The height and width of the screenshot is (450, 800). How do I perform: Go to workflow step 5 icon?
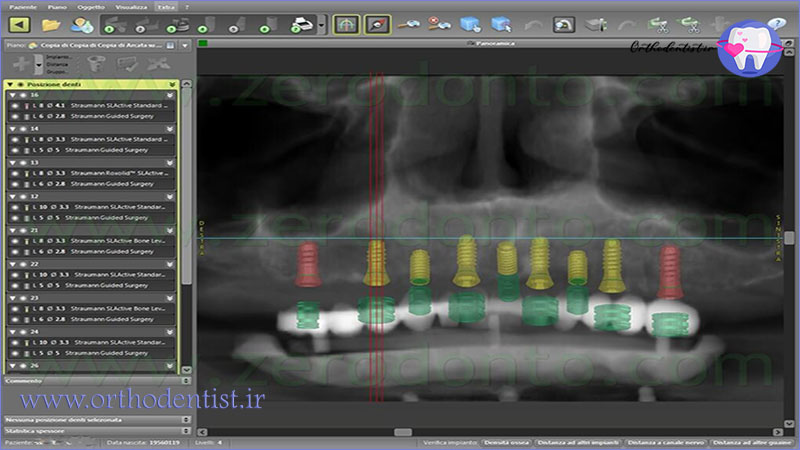pos(238,25)
